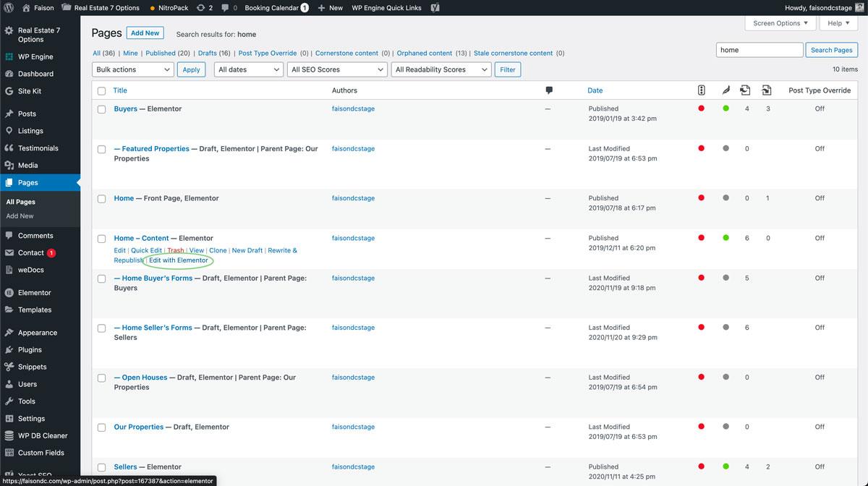Open Booking Calendar in admin bar
868x486 pixels.
point(277,8)
